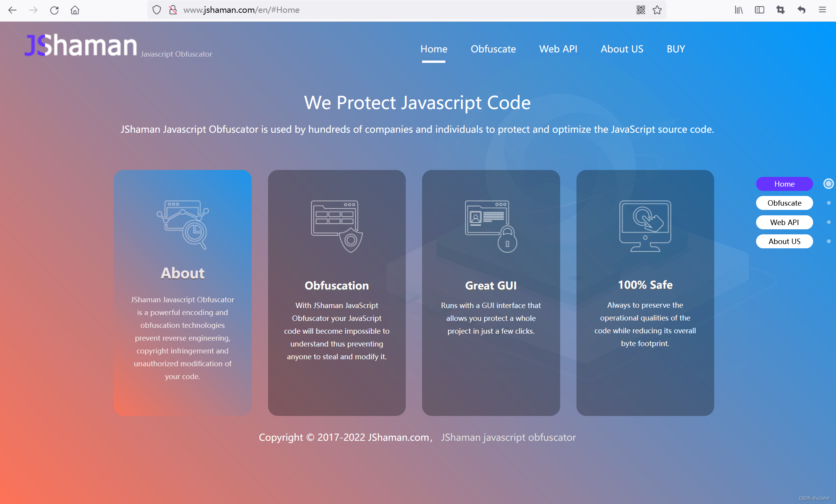
Task: Click the shield icon on the Obfuscation card
Action: pyautogui.click(x=350, y=239)
